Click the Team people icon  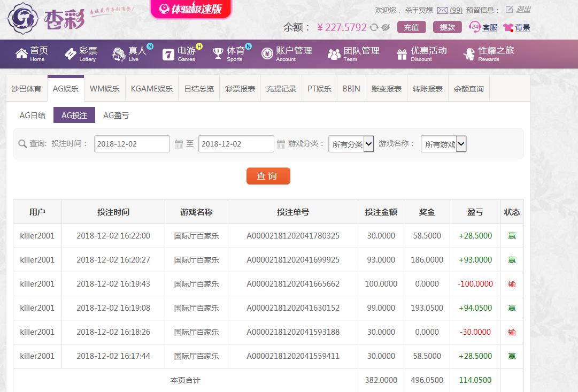point(334,54)
